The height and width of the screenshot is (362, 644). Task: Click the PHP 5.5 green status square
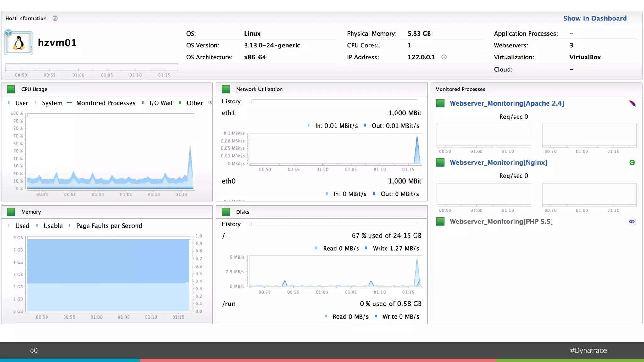[x=441, y=222]
